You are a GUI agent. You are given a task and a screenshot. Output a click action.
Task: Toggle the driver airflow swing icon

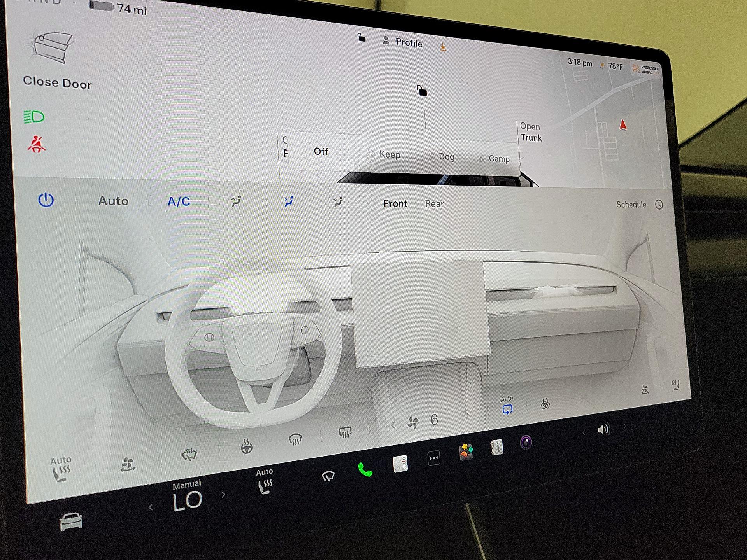pos(128,464)
